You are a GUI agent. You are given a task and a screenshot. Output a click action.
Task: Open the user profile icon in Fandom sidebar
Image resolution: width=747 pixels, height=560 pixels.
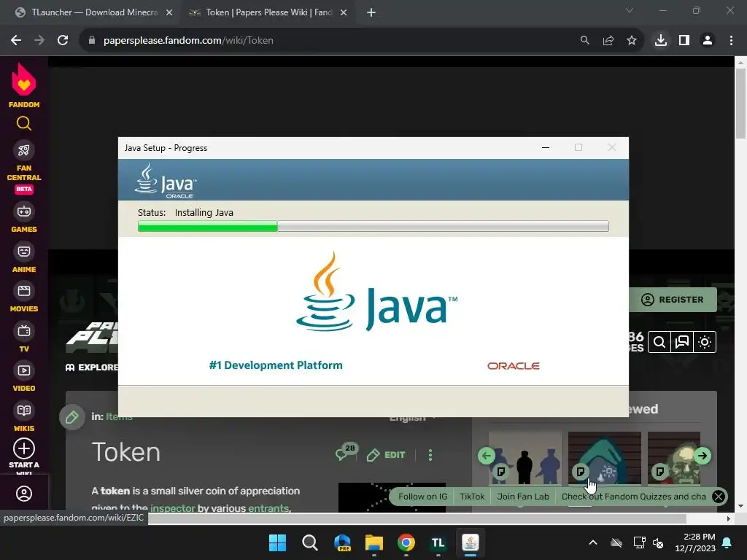(24, 494)
